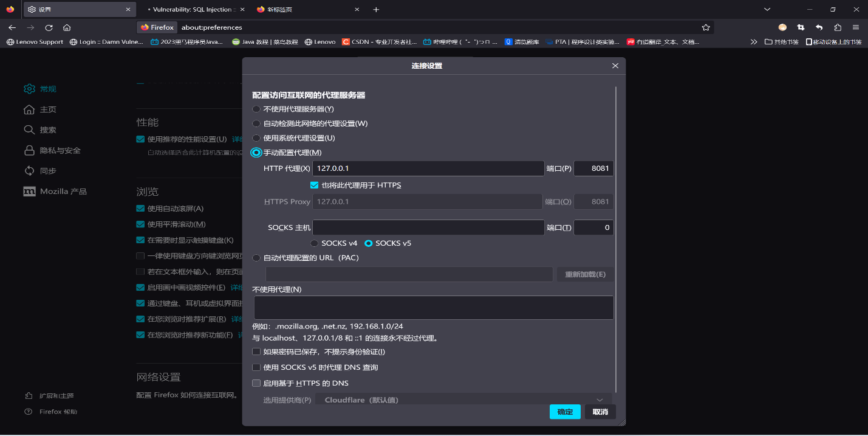
Task: Select 常规 in the settings sidebar
Action: 40,89
